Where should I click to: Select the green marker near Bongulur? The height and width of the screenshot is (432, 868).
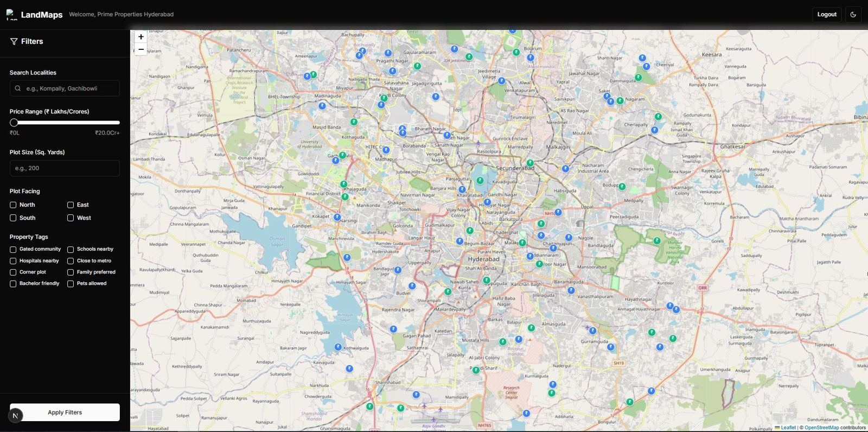[630, 402]
